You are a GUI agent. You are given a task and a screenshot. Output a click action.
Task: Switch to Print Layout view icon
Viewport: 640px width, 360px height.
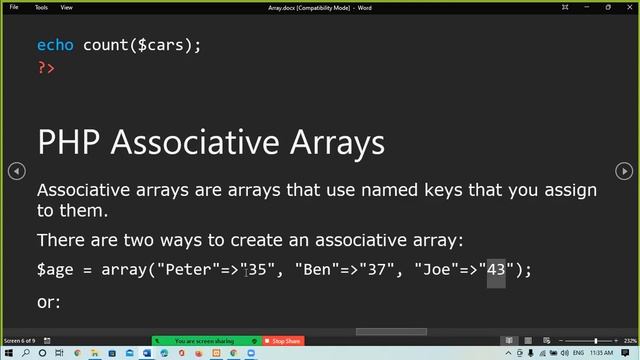[x=528, y=340]
